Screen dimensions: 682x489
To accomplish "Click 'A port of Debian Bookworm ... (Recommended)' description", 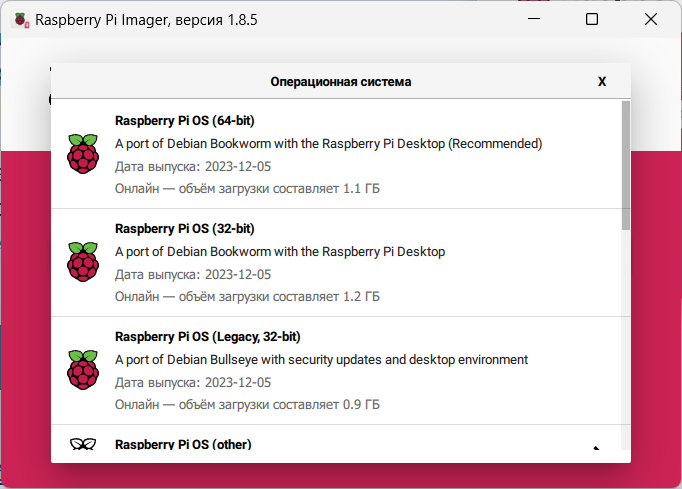I will click(328, 144).
